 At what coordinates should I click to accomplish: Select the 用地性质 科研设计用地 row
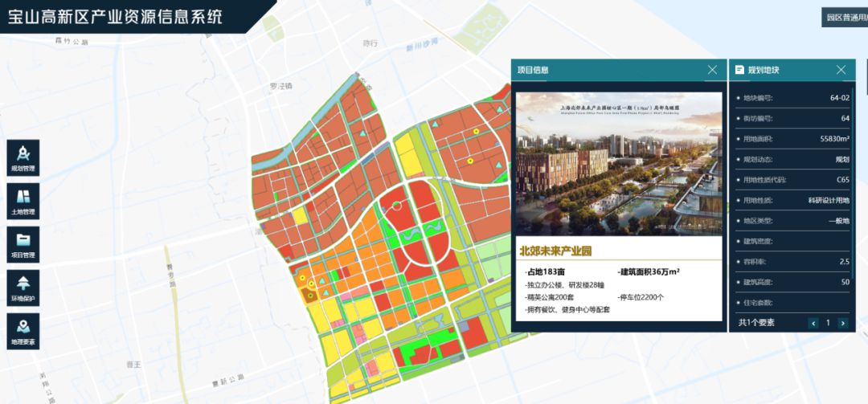(792, 200)
